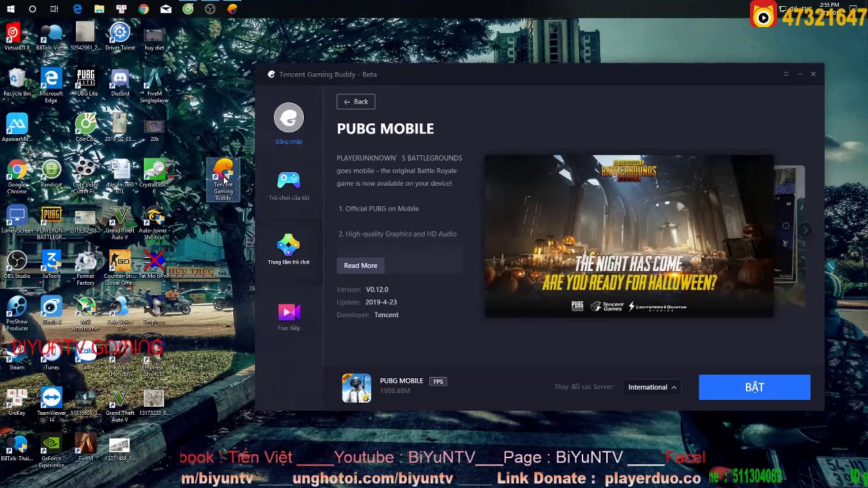Select the CrystalDisk desktop icon
Image resolution: width=868 pixels, height=488 pixels.
154,176
